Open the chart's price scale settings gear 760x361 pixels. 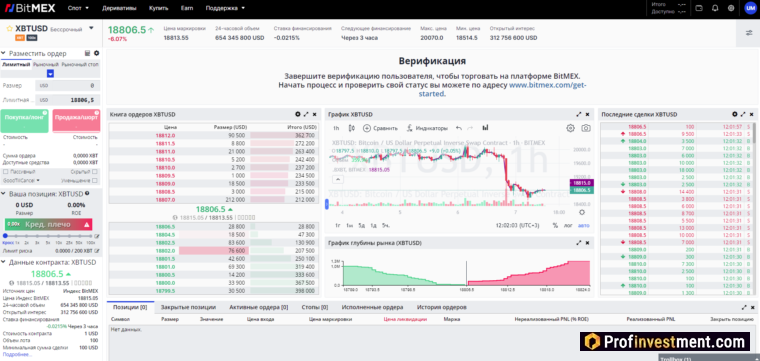[582, 212]
